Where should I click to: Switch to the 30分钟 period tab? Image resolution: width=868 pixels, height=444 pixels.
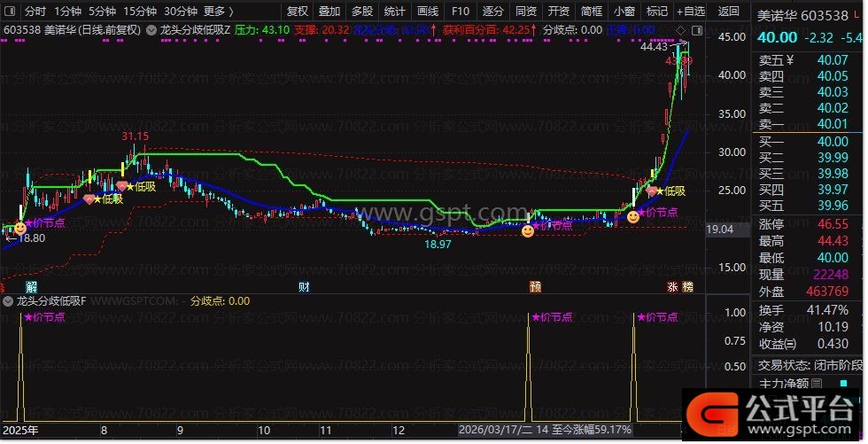181,12
